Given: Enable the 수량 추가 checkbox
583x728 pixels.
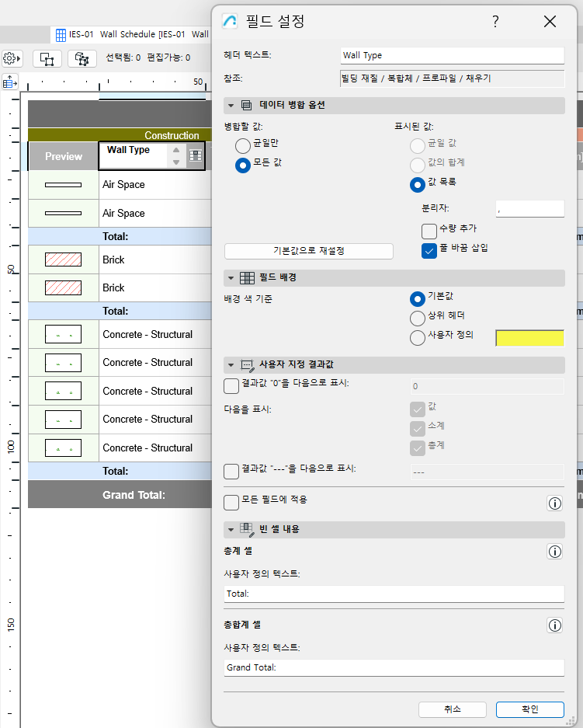Looking at the screenshot, I should pos(429,232).
